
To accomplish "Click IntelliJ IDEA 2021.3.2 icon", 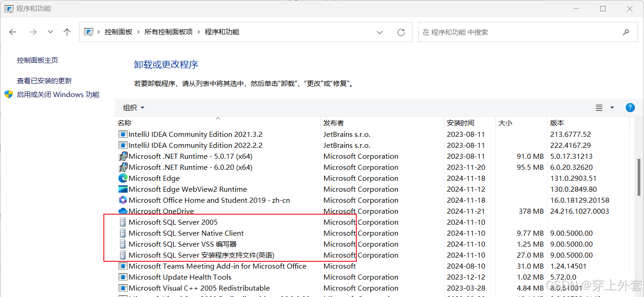I will (x=123, y=135).
